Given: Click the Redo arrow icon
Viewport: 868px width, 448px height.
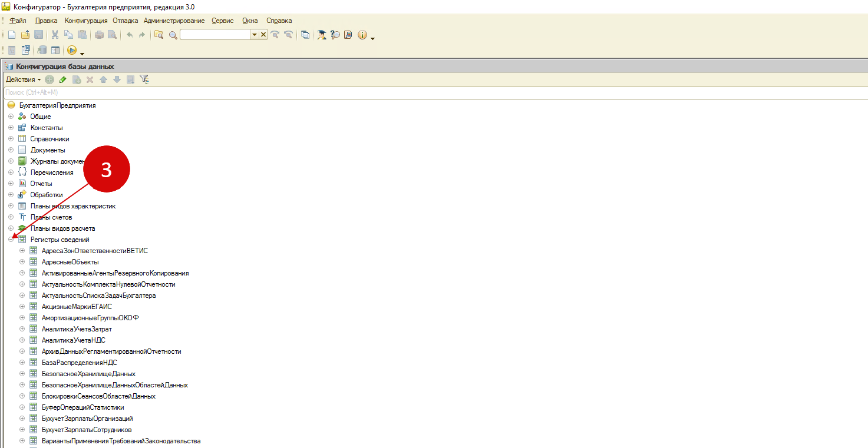Looking at the screenshot, I should coord(141,35).
